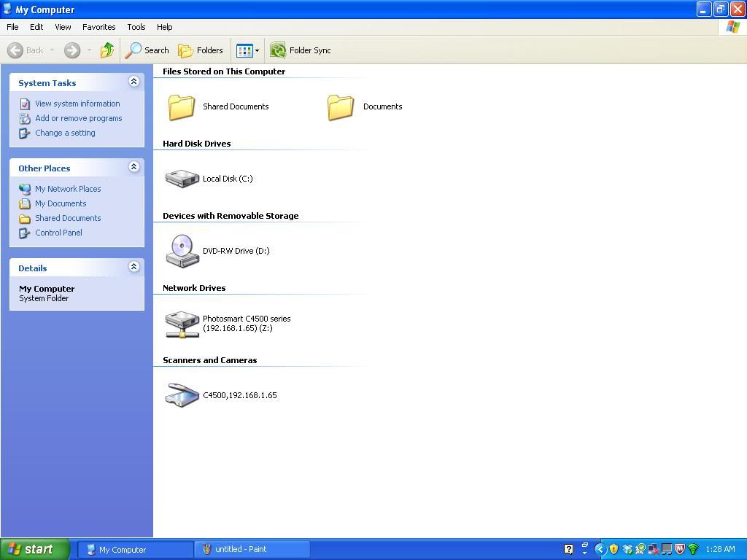Toggle the Folders pane
This screenshot has height=560, width=747.
point(200,50)
